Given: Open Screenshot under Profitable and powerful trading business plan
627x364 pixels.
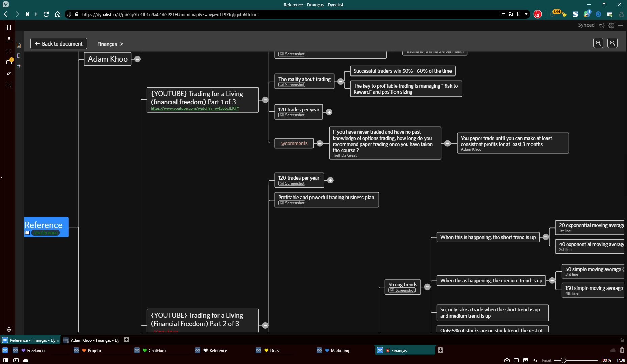Looking at the screenshot, I should pyautogui.click(x=292, y=203).
